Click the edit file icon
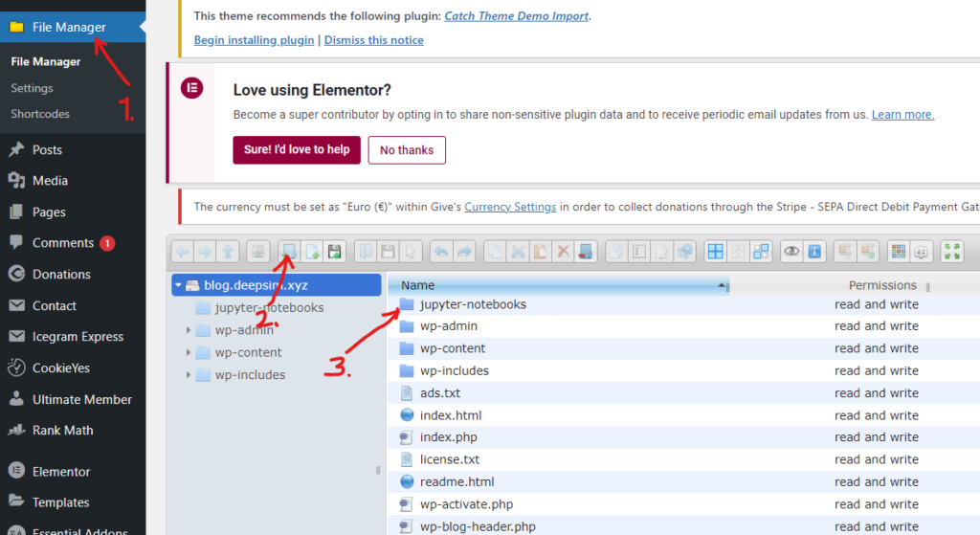This screenshot has height=535, width=980. [x=662, y=252]
